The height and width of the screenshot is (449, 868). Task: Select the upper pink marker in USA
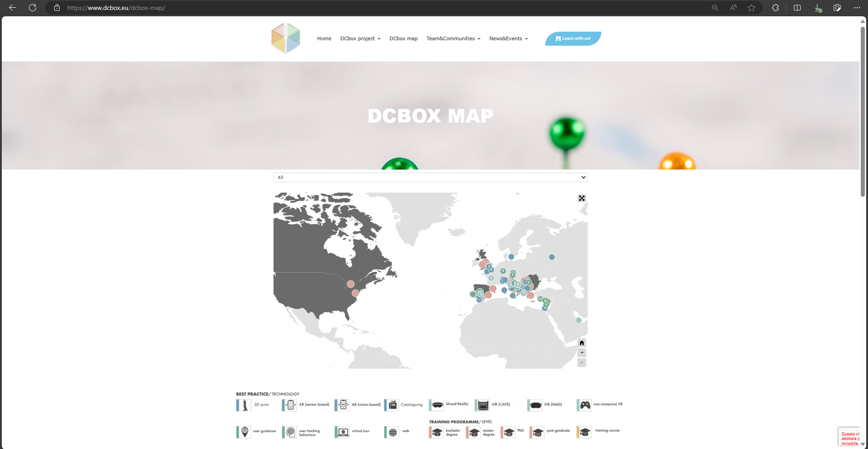350,284
